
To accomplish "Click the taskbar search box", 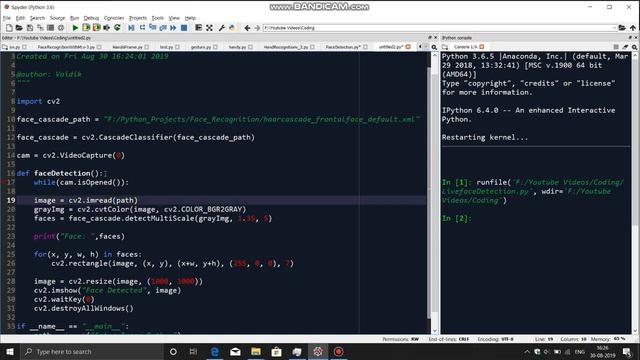I will tap(92, 351).
